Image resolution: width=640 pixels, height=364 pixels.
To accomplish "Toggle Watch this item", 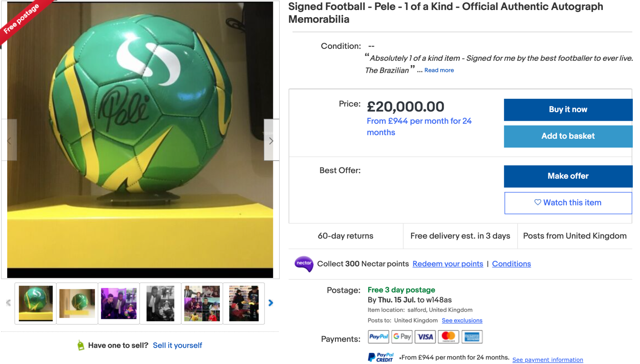I will click(x=568, y=203).
